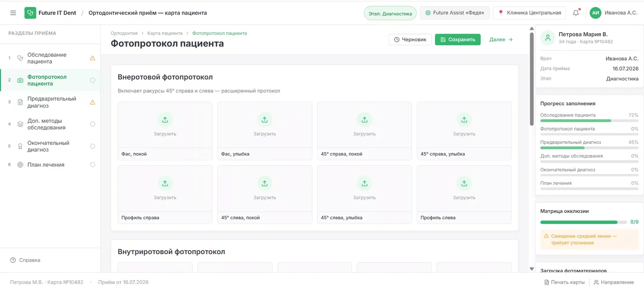644x292 pixels.
Task: Click the scrollbar down arrow
Action: pyautogui.click(x=532, y=269)
